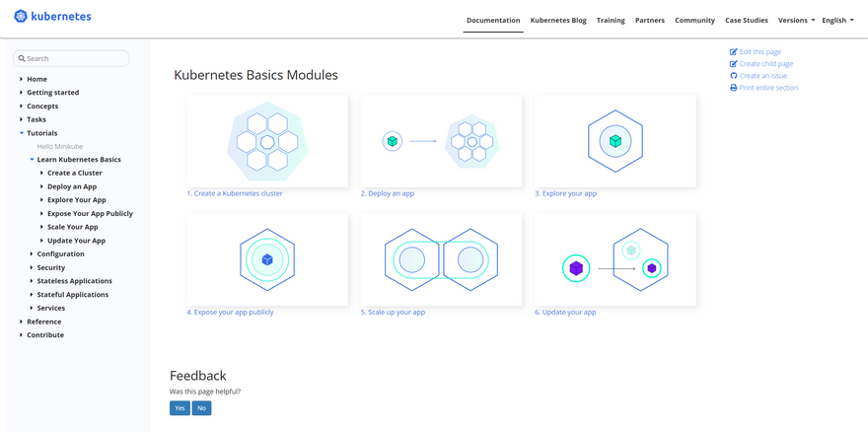
Task: Expand the Concepts sidebar section
Action: pos(23,107)
